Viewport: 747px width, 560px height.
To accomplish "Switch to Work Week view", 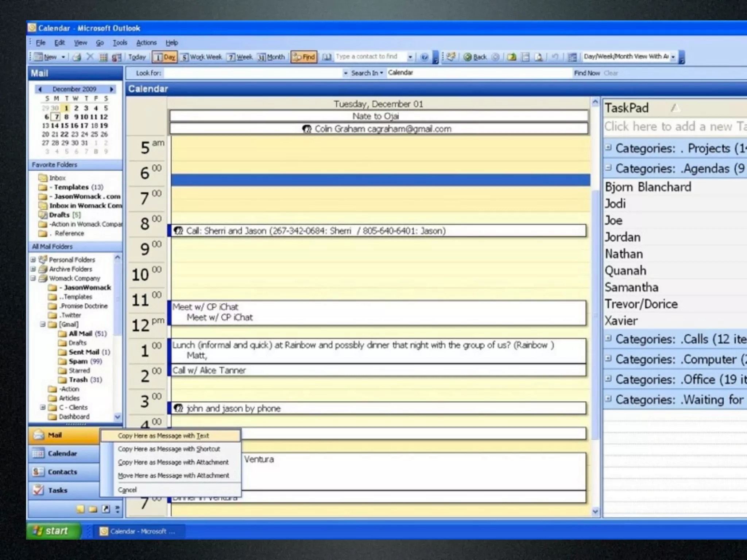I will coord(202,57).
